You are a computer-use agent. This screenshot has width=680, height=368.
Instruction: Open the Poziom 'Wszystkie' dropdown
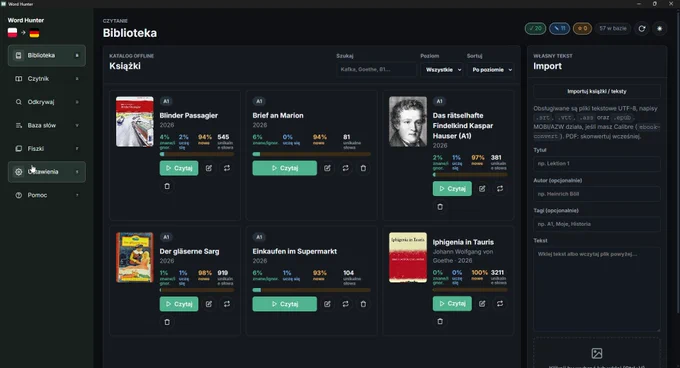coord(442,69)
